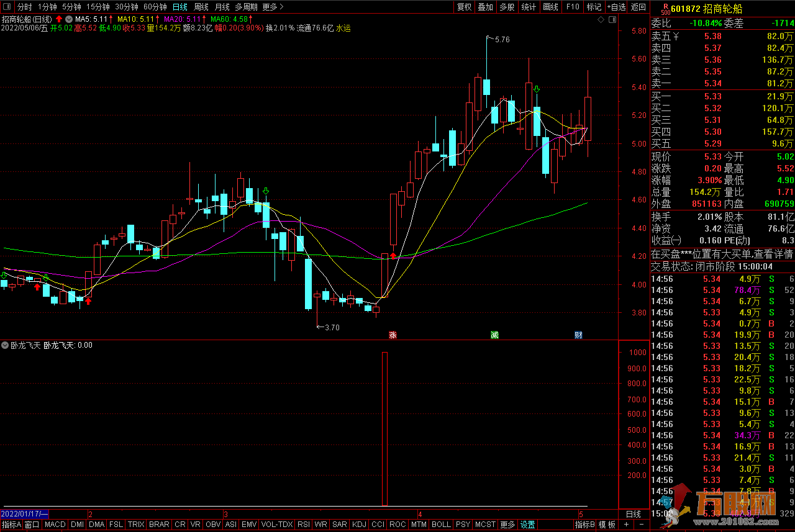
Task: Switch the indicator to OBV
Action: 213,525
